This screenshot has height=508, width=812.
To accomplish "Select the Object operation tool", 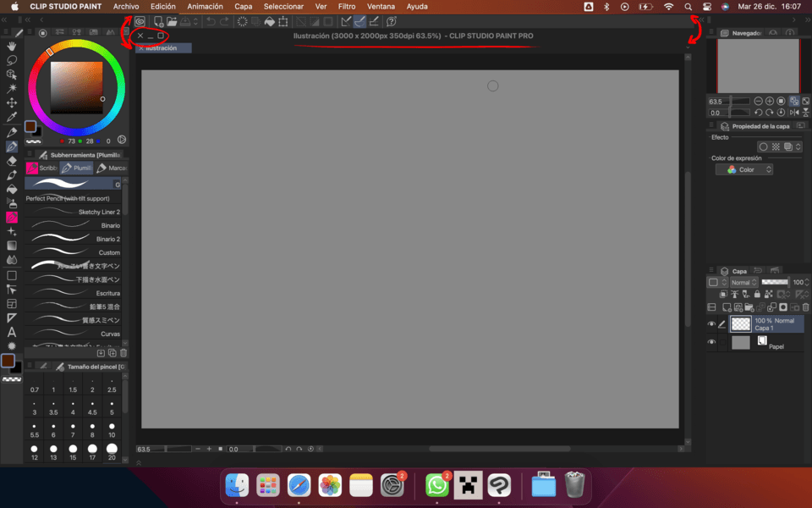I will [11, 75].
